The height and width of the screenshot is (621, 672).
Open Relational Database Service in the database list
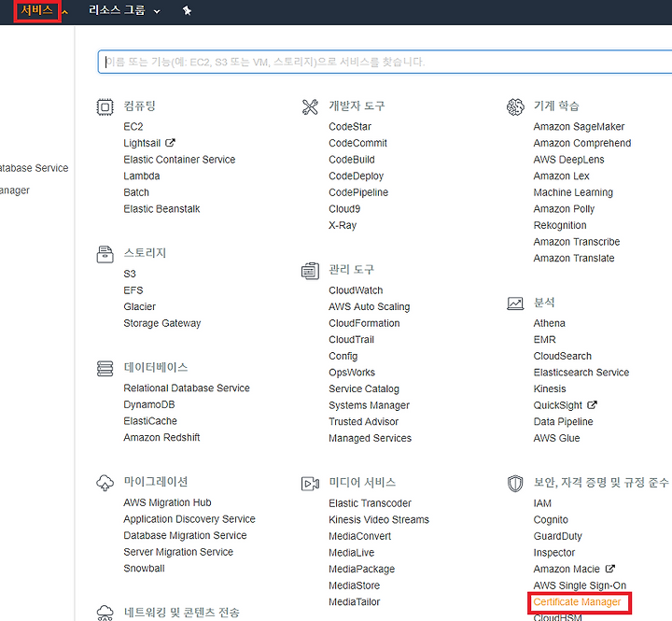[187, 388]
